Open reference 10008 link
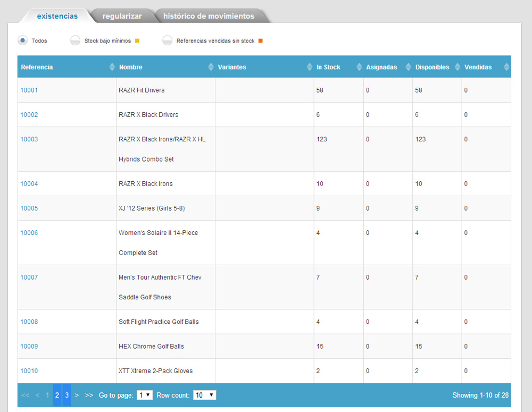 click(29, 322)
